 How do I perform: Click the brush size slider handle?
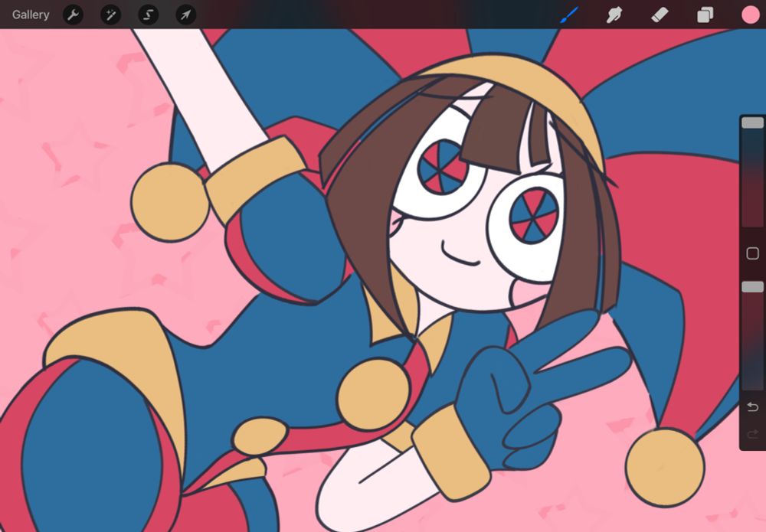(752, 122)
